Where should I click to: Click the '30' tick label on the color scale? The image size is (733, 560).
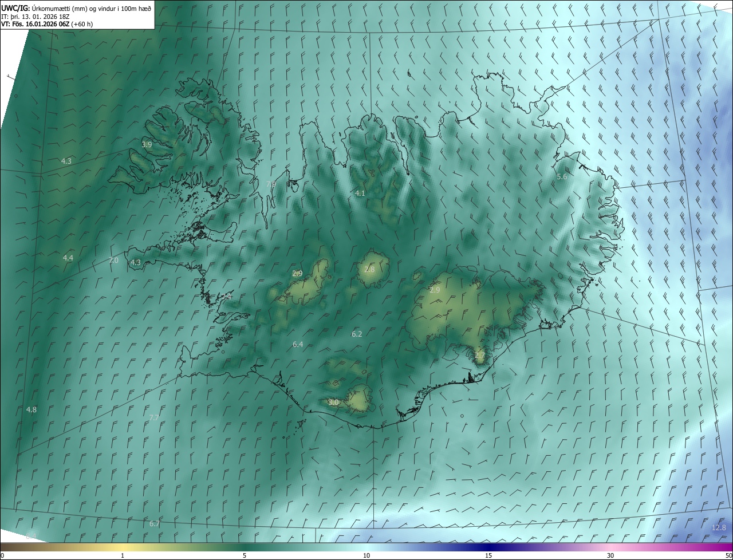pos(610,556)
